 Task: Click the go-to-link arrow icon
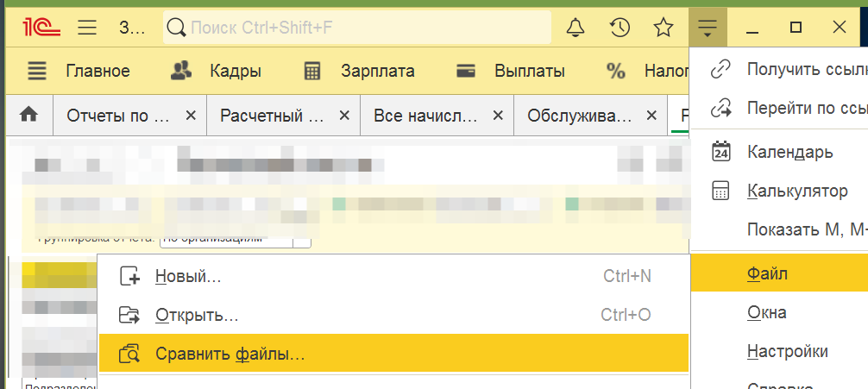[720, 108]
